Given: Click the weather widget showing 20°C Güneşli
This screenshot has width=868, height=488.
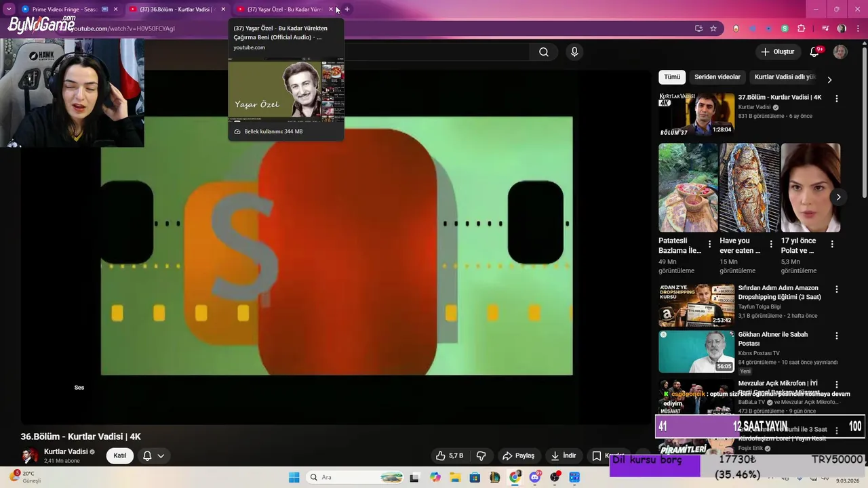Looking at the screenshot, I should 27,477.
